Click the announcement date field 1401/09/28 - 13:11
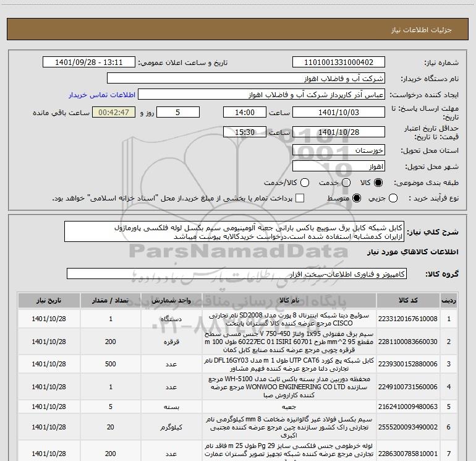Screen dimensions: 476x461 point(89,62)
